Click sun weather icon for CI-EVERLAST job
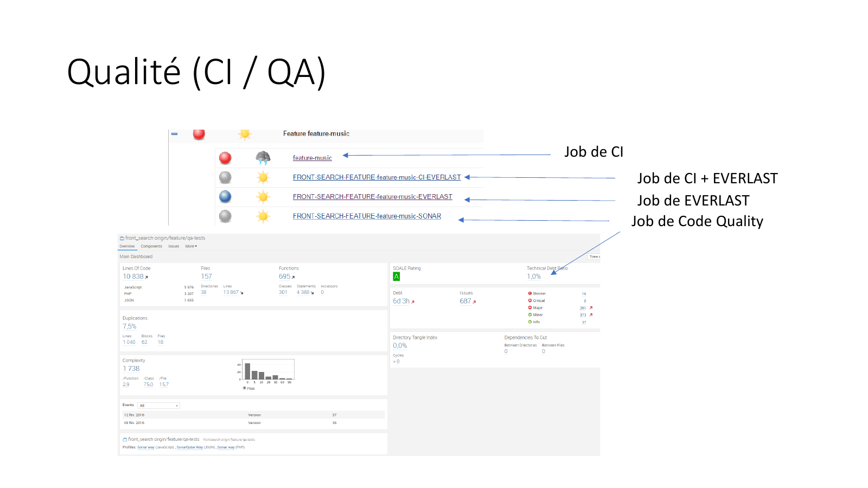Screen dimensions: 868x488 pos(263,177)
